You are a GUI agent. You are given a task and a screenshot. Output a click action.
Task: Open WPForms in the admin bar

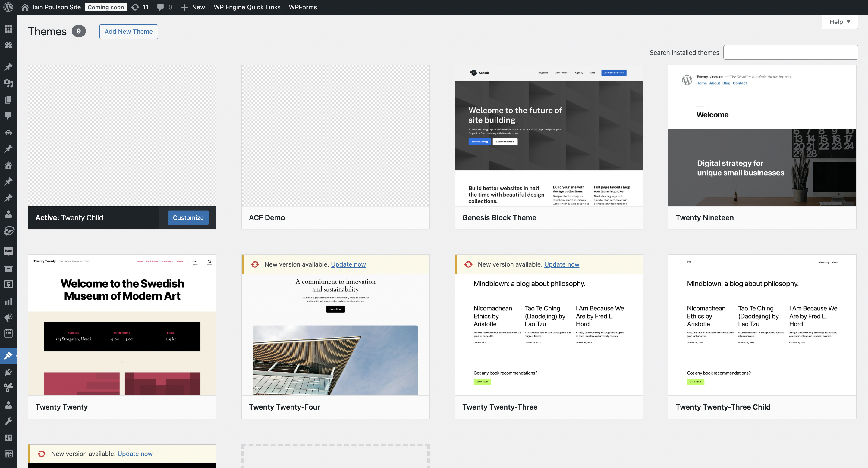(303, 7)
